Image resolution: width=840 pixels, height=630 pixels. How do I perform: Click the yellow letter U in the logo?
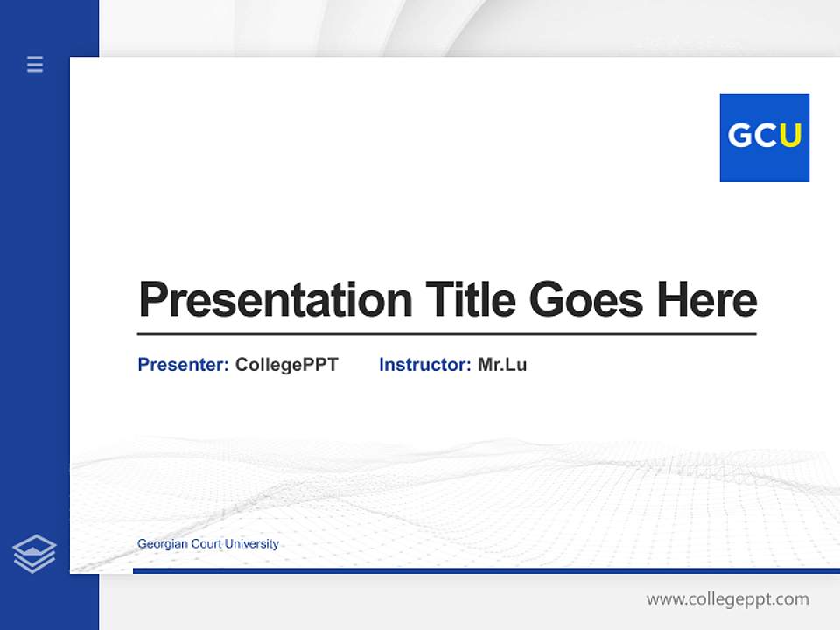click(790, 136)
